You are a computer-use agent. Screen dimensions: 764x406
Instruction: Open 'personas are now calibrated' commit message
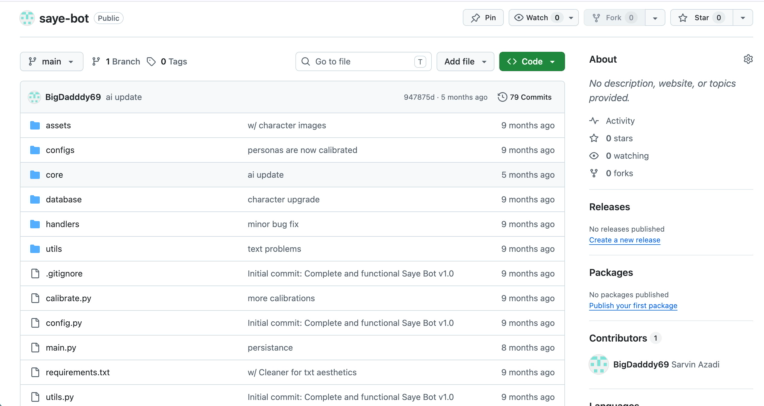pyautogui.click(x=302, y=150)
